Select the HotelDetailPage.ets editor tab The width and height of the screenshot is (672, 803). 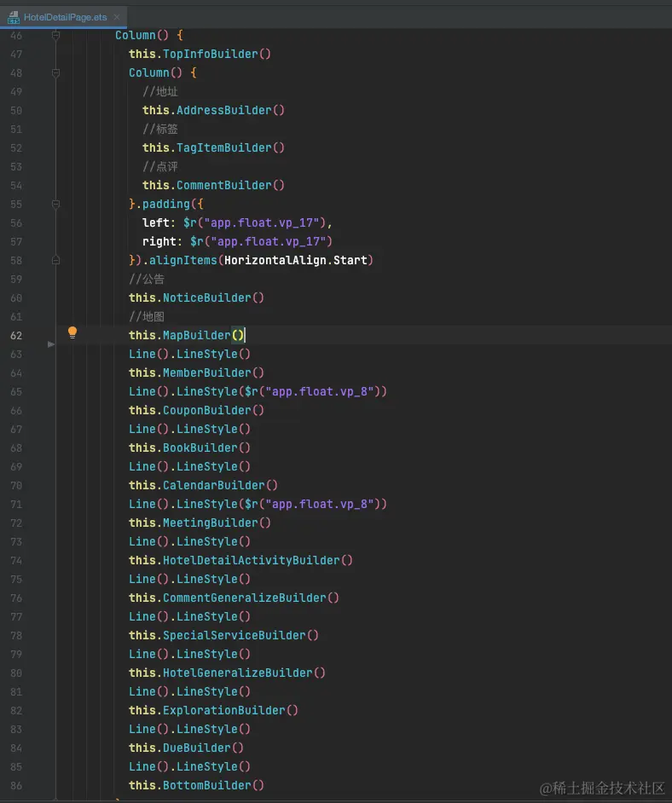point(65,17)
